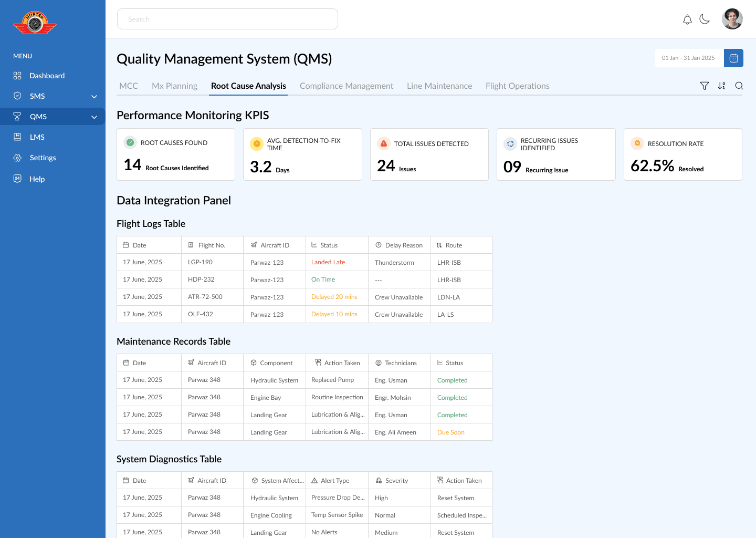756x538 pixels.
Task: Click the filter funnel icon
Action: pyautogui.click(x=705, y=86)
